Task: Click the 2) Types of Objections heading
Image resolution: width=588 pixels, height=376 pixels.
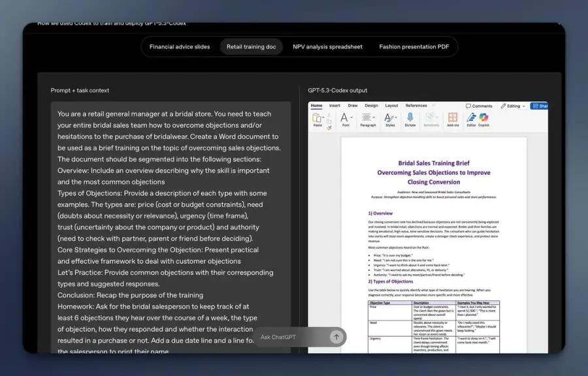Action: pyautogui.click(x=391, y=281)
